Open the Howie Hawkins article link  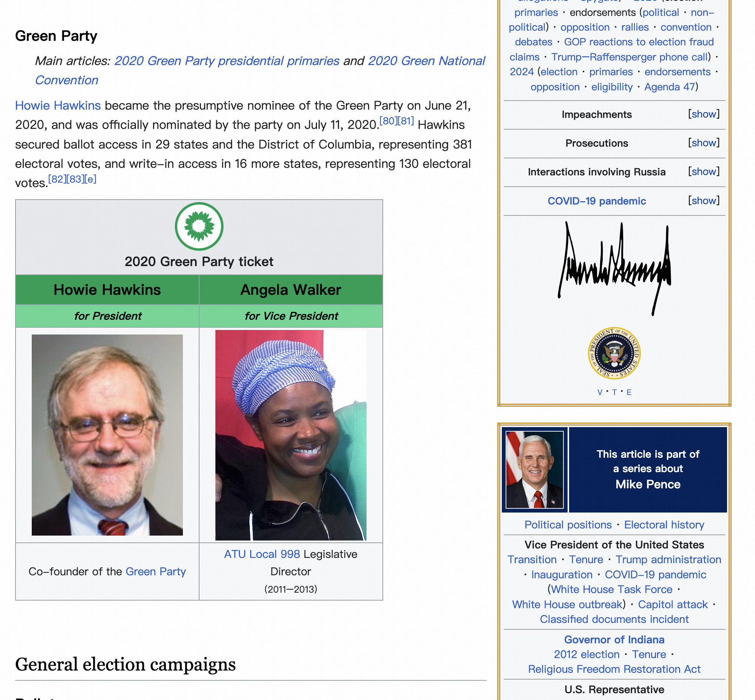[57, 105]
